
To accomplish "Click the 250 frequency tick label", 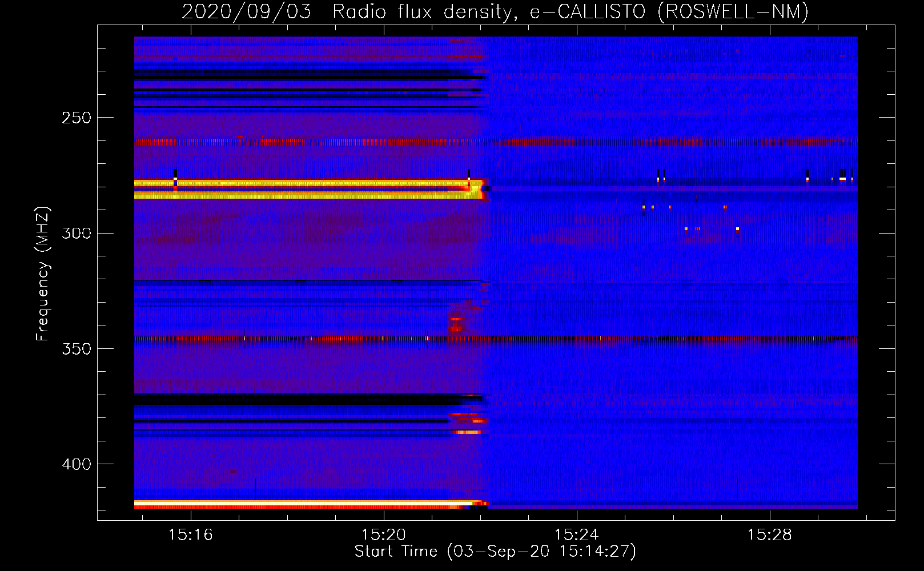I will click(x=77, y=118).
